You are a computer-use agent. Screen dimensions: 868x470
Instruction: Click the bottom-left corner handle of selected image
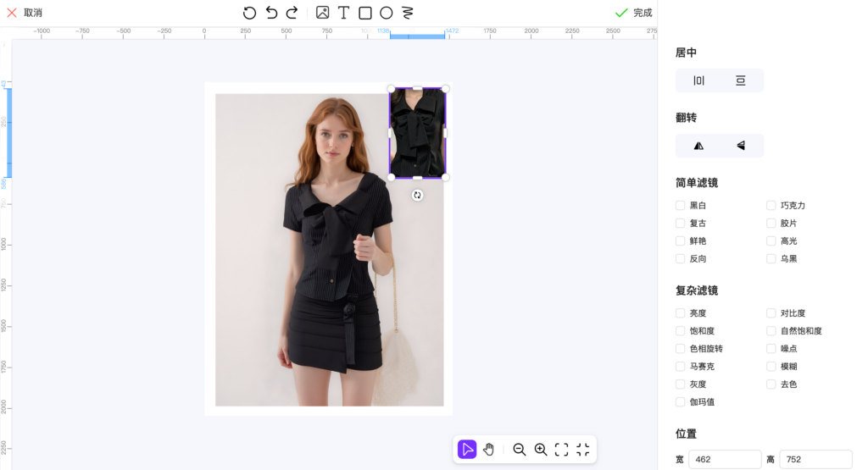point(391,178)
